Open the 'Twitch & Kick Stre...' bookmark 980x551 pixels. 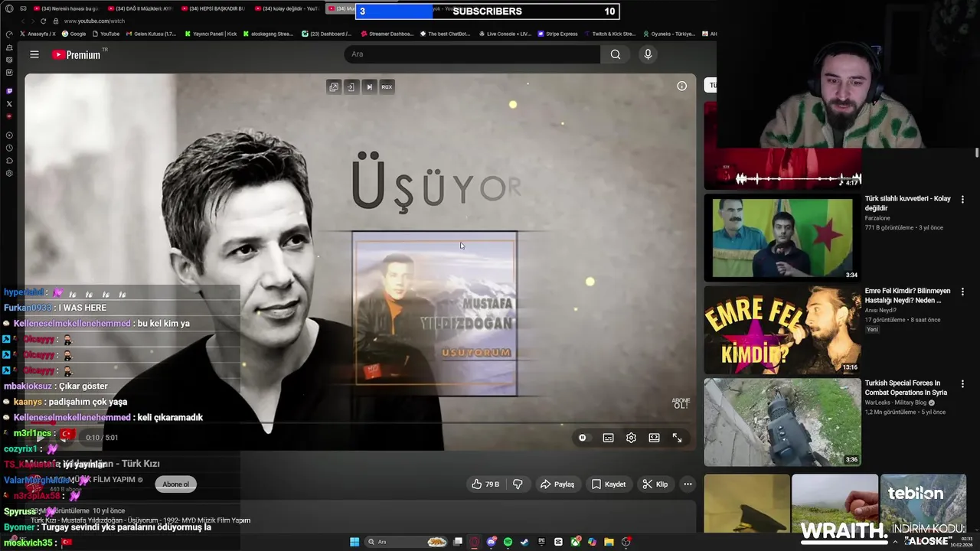pyautogui.click(x=609, y=34)
